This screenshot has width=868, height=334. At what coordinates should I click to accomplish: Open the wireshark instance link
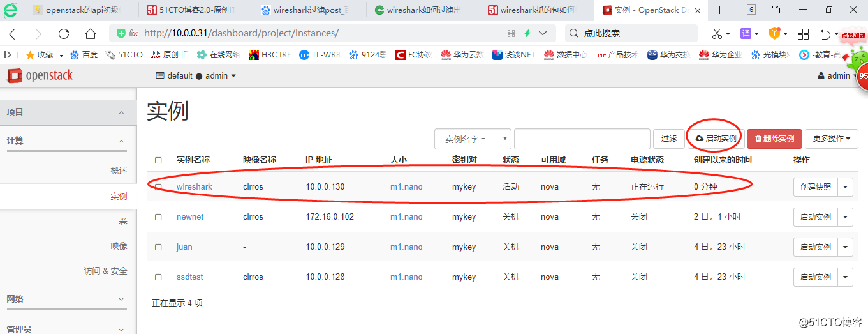point(195,187)
